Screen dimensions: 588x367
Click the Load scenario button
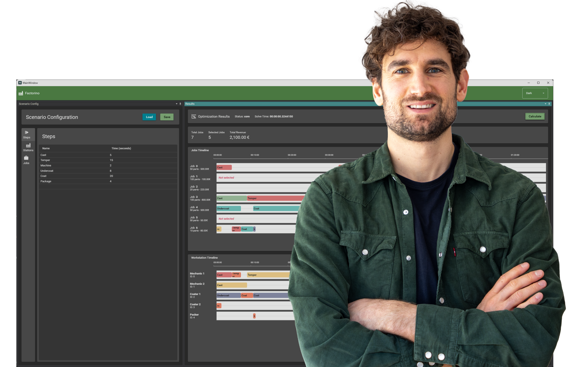coord(149,117)
